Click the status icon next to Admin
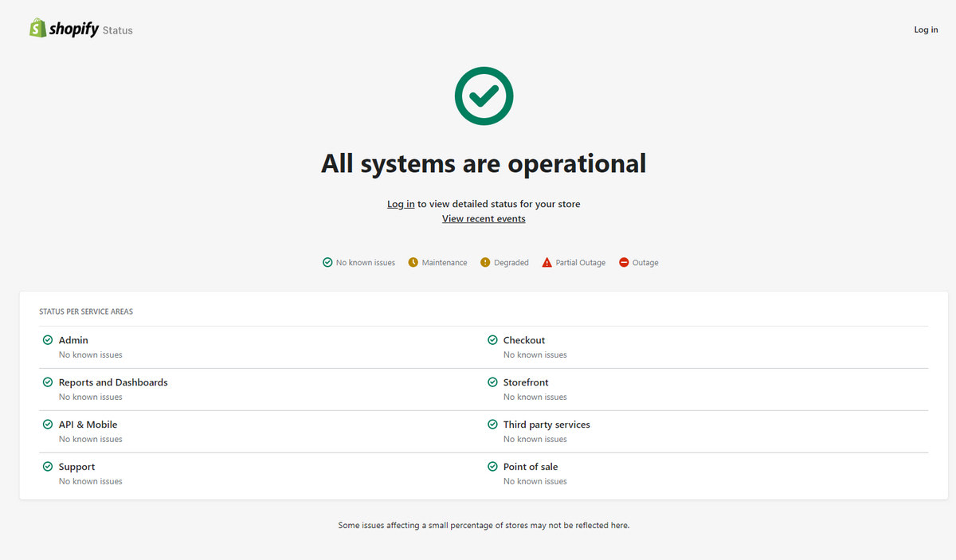Screen dimensions: 956x560 point(47,339)
